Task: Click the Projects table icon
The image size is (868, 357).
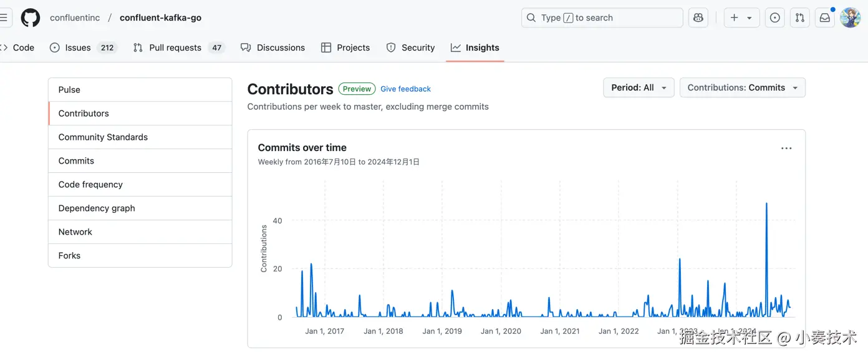Action: coord(326,47)
